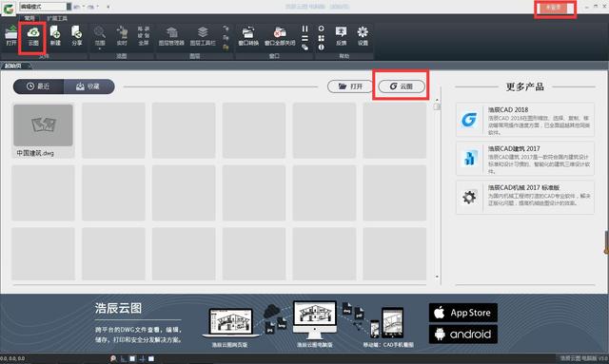Open 云图 cloud drawings from the ribbon
This screenshot has height=364, width=609.
33,36
